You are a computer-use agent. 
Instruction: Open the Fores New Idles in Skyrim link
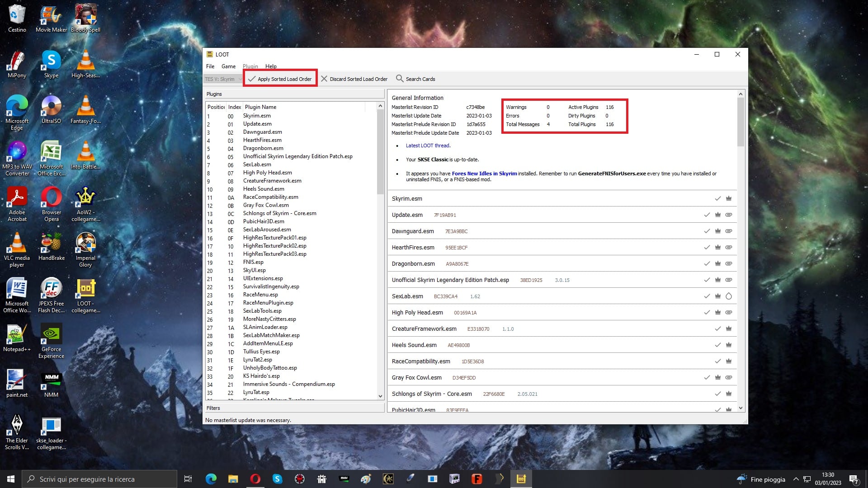pos(484,174)
